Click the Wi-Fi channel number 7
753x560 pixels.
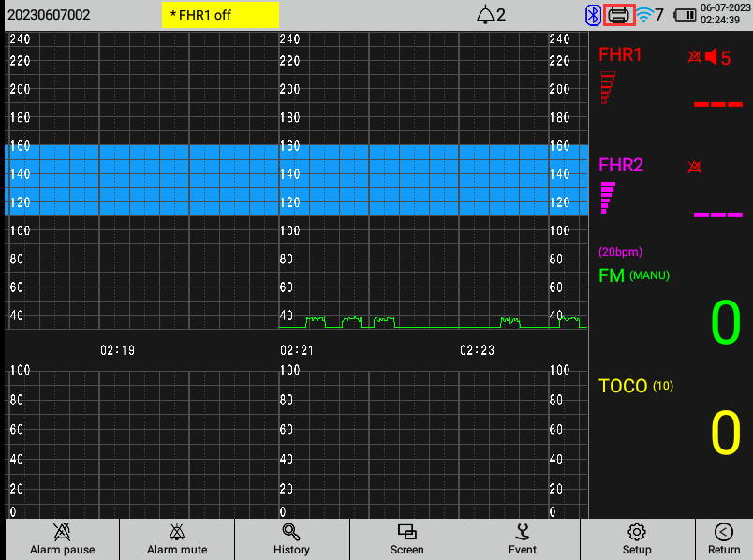click(659, 15)
